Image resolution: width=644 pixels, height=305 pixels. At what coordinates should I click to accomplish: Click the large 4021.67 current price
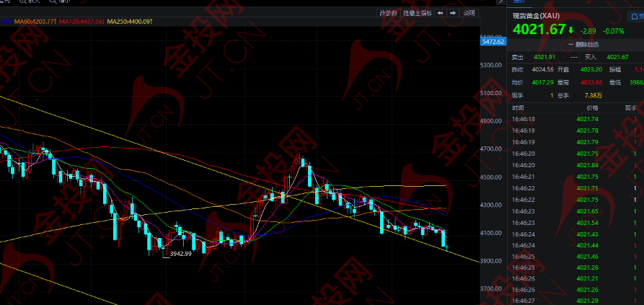point(539,30)
